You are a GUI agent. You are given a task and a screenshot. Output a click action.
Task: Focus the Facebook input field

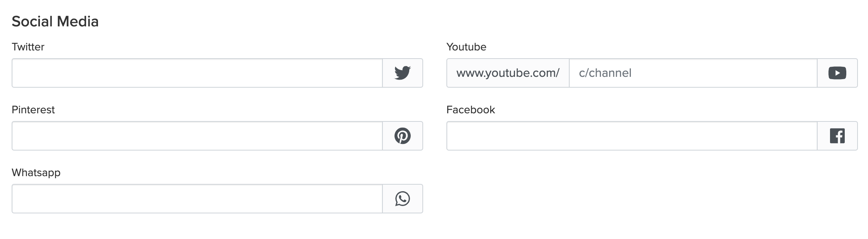[x=632, y=136]
